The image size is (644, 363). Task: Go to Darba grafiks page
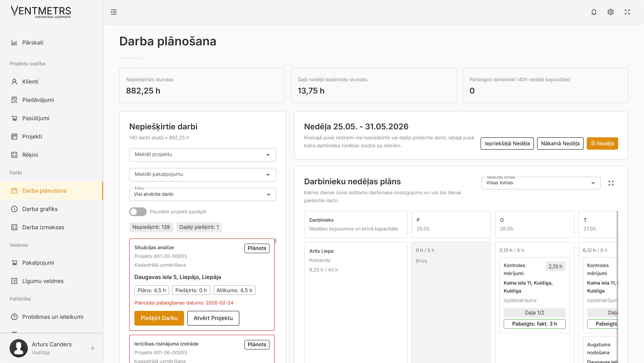[x=51, y=209]
